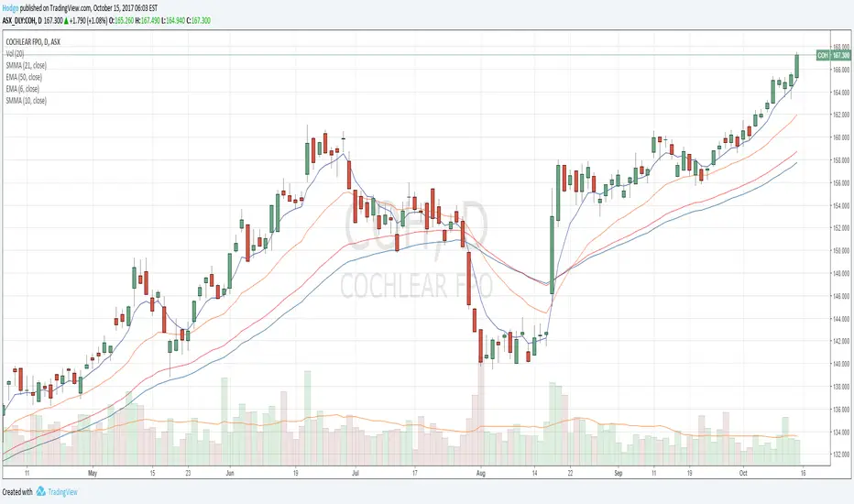Image resolution: width=854 pixels, height=504 pixels.
Task: Click the 142.000 price axis label
Action: tap(840, 342)
